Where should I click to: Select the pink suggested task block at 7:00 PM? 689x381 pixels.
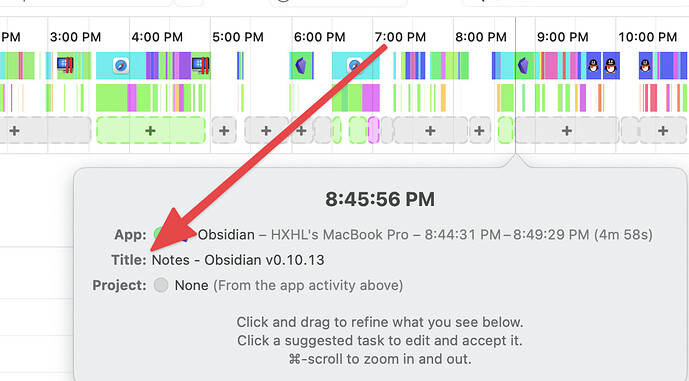pos(374,130)
